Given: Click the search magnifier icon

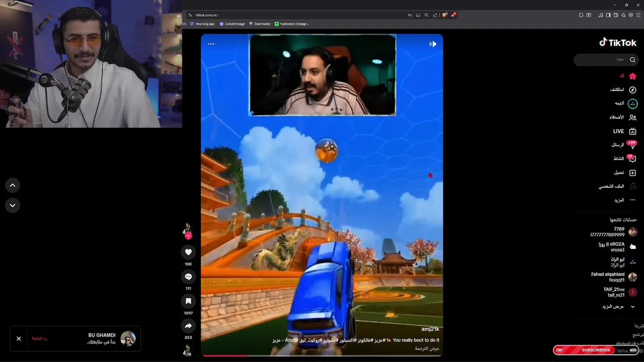Looking at the screenshot, I should 632,60.
